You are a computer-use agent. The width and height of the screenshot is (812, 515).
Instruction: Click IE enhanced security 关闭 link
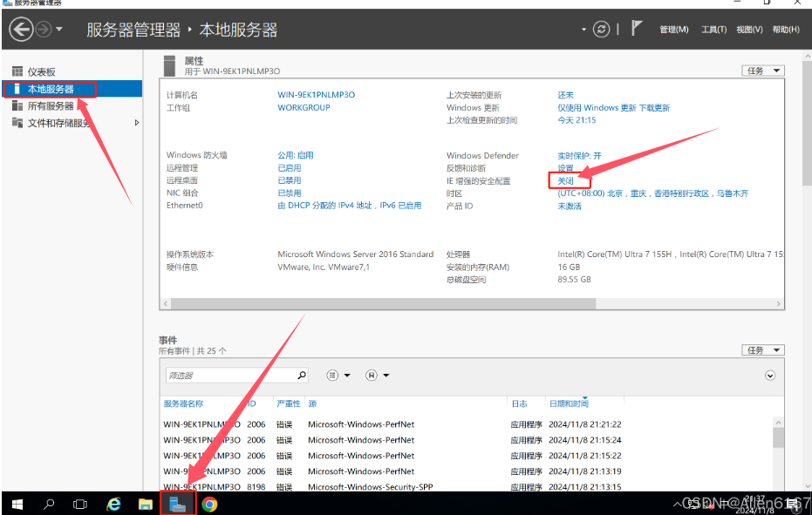[x=565, y=181]
